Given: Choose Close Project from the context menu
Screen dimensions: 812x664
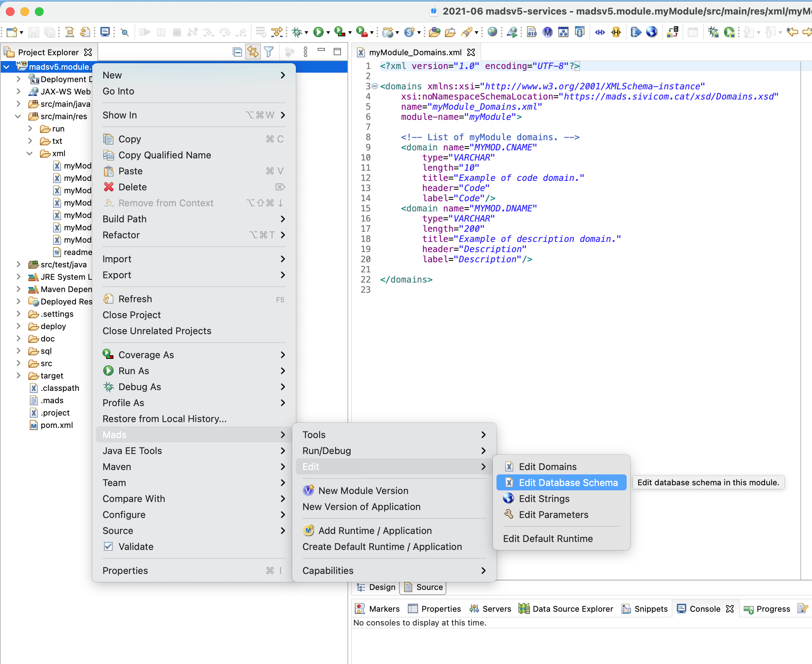Looking at the screenshot, I should coord(131,315).
